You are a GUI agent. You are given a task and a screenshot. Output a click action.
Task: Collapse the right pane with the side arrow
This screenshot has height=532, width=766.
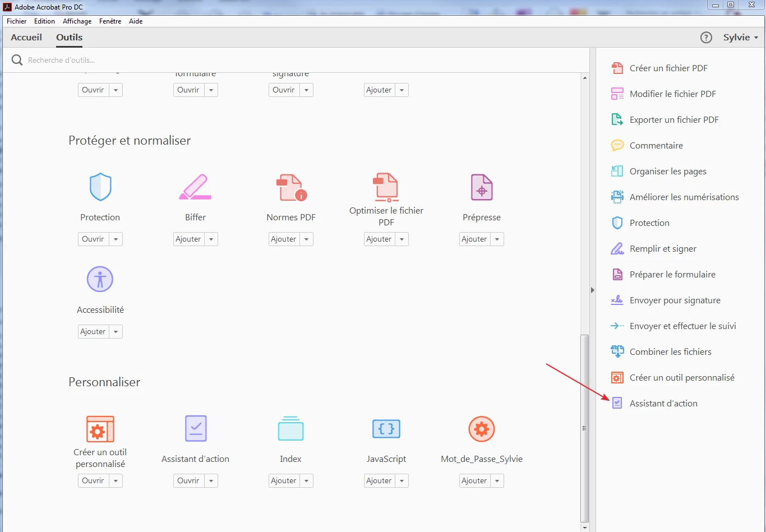coord(593,290)
